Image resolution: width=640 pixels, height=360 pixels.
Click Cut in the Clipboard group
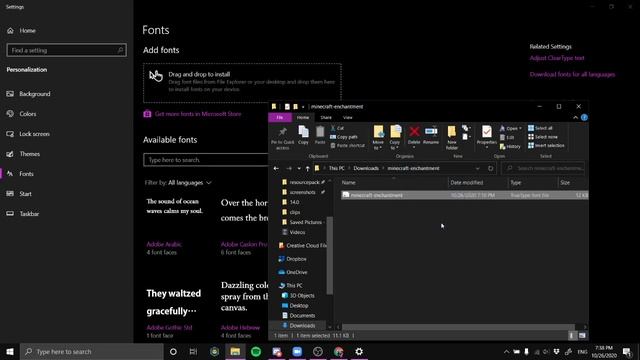[x=337, y=128]
